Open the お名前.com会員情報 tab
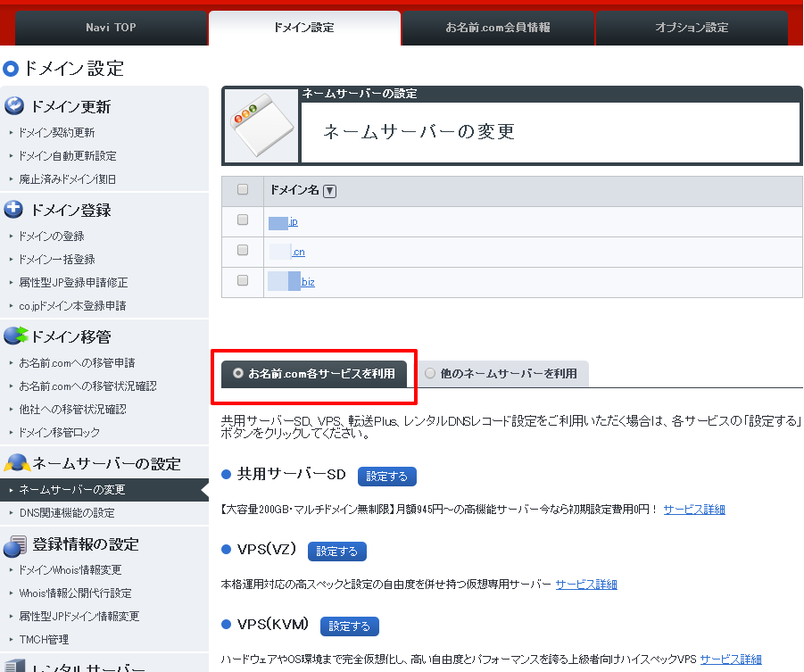This screenshot has width=804, height=672. click(x=497, y=28)
